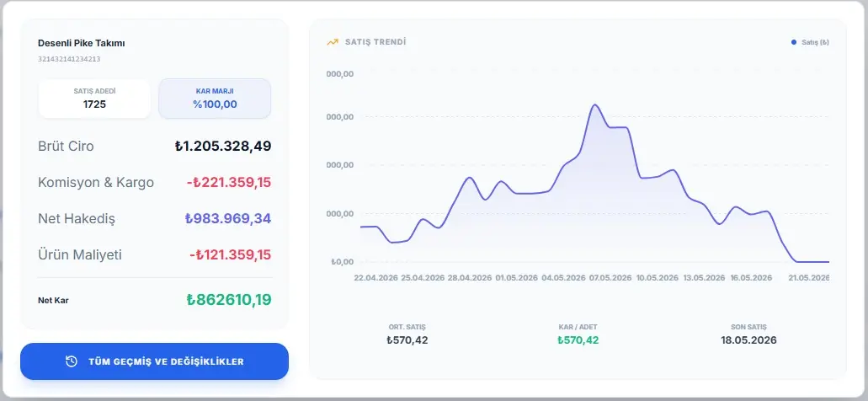Click the Net Hakediş value ₺983.969,34
868x401 pixels.
click(228, 218)
